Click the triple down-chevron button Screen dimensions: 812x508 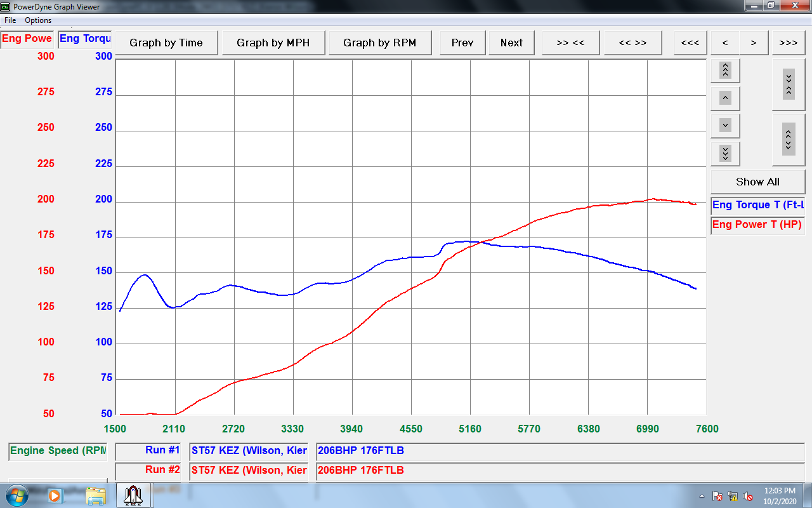point(725,153)
